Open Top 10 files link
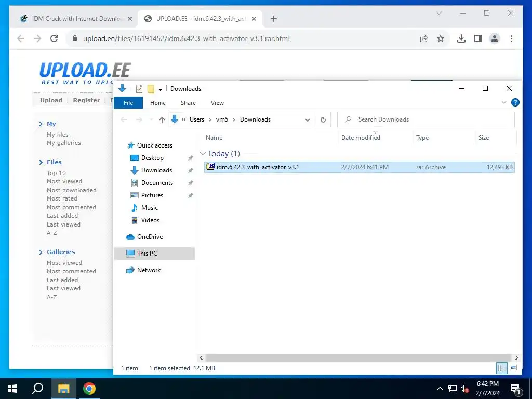532x399 pixels. tap(56, 173)
